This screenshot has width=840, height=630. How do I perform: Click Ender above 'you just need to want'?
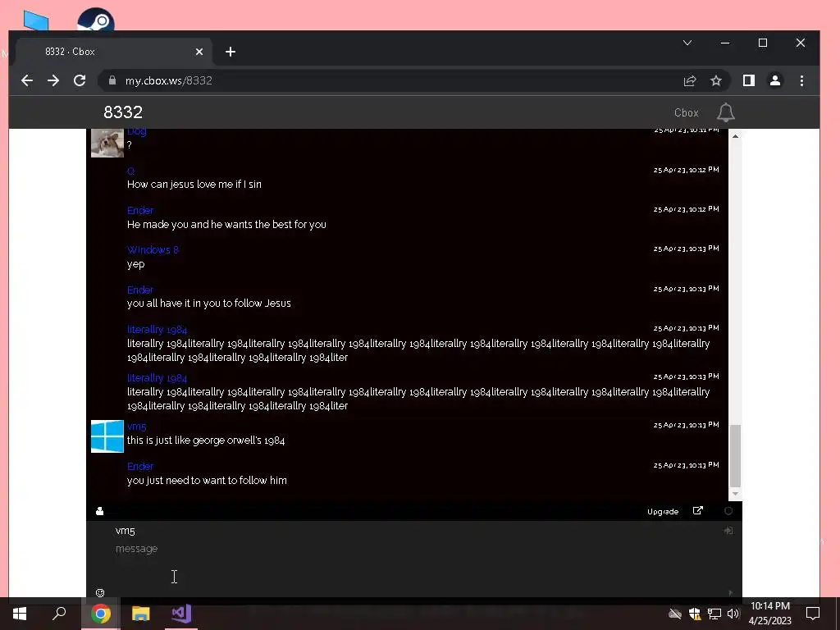click(x=140, y=467)
